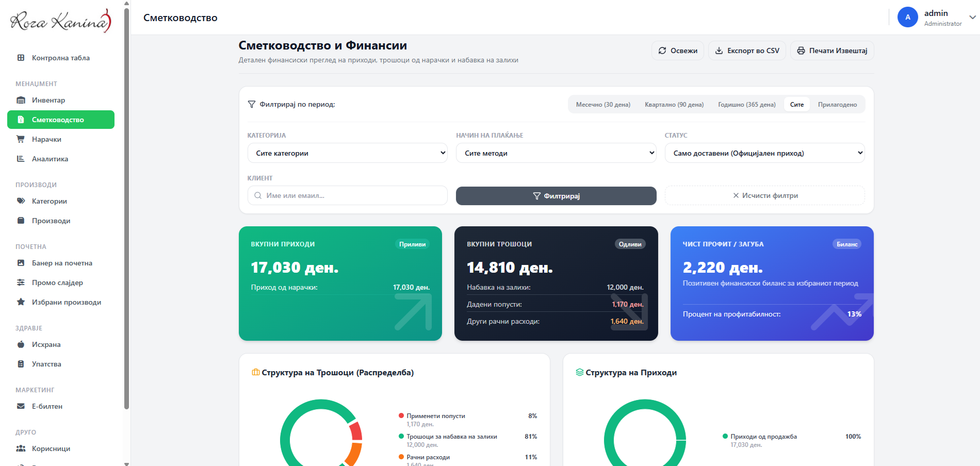Click the Производи box icon
Viewport: 980px width, 466px height.
tap(21, 221)
